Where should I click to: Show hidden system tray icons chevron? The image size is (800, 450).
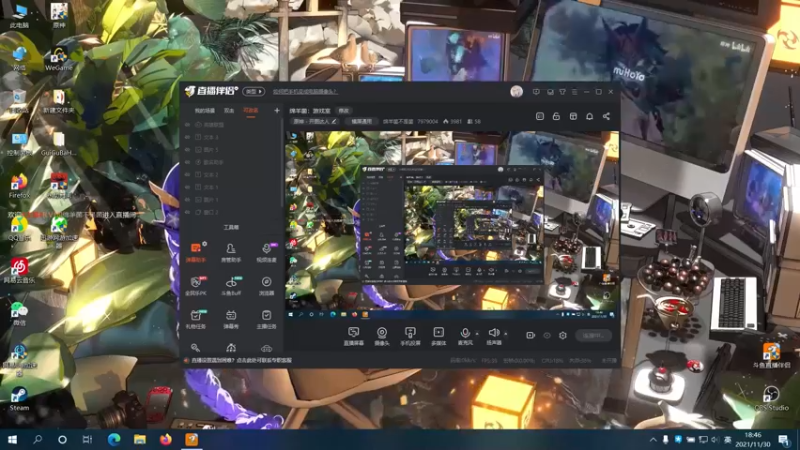(x=653, y=439)
